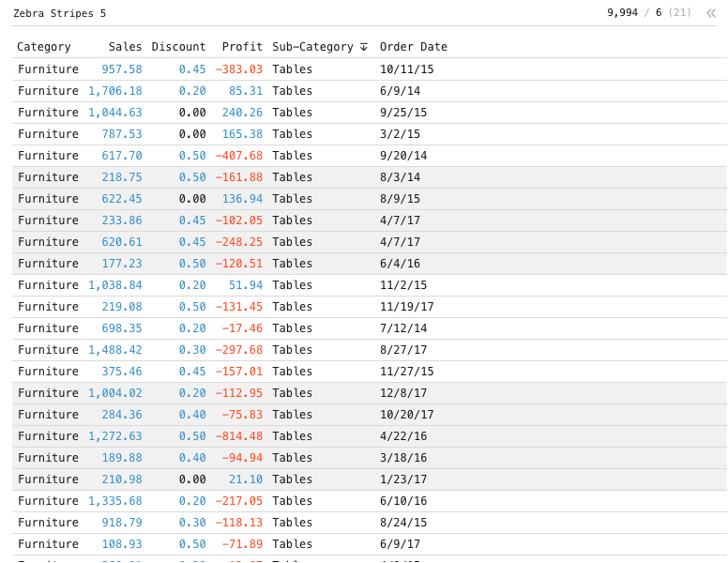Image resolution: width=728 pixels, height=563 pixels.
Task: Collapse panel with double chevron icon
Action: (711, 13)
